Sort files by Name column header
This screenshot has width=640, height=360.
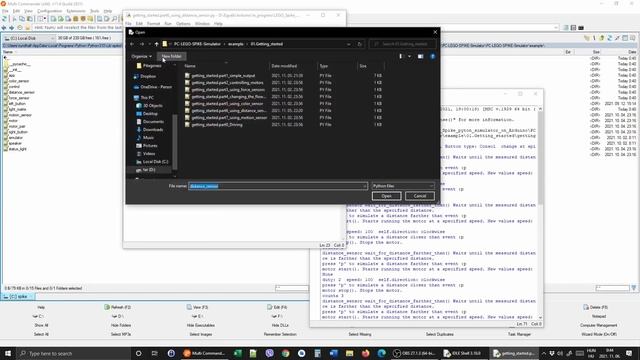190,66
